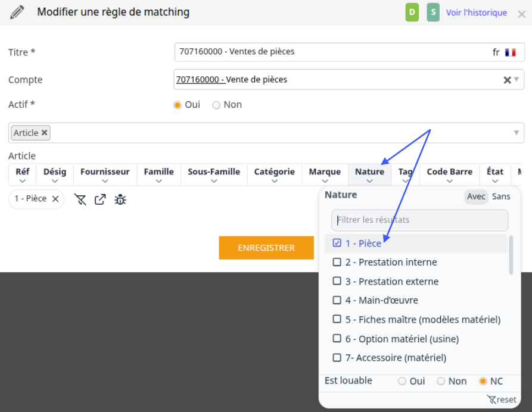Check '3 - Prestation externe' option
The image size is (532, 412).
[x=337, y=281]
